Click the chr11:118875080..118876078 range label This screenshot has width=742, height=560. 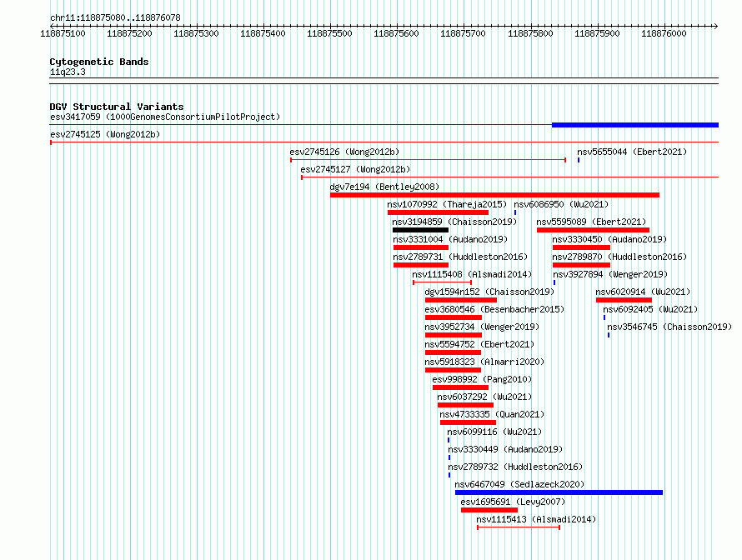[115, 17]
